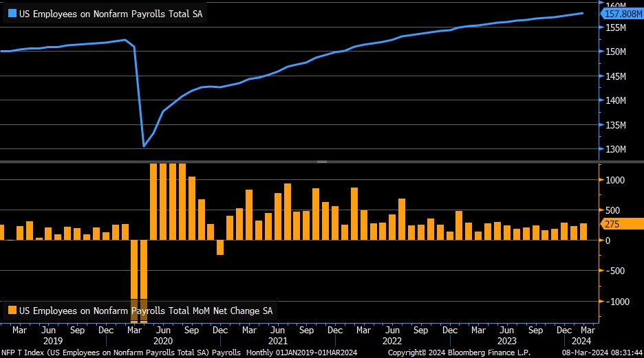644x358 pixels.
Task: Click the 2019 year label on the time axis
Action: pyautogui.click(x=53, y=341)
